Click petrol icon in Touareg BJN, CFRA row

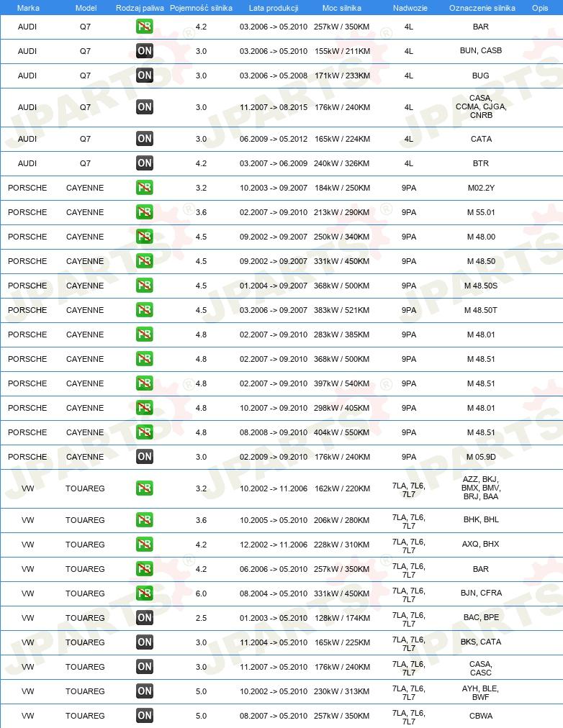[x=145, y=593]
